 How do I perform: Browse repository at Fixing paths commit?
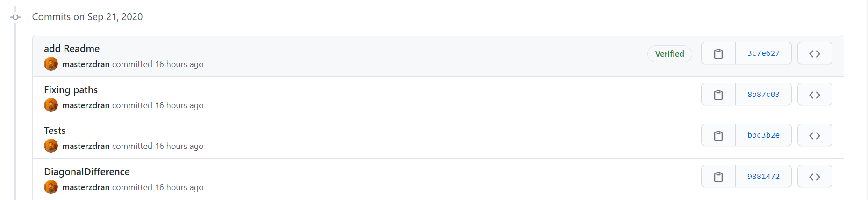pos(815,95)
